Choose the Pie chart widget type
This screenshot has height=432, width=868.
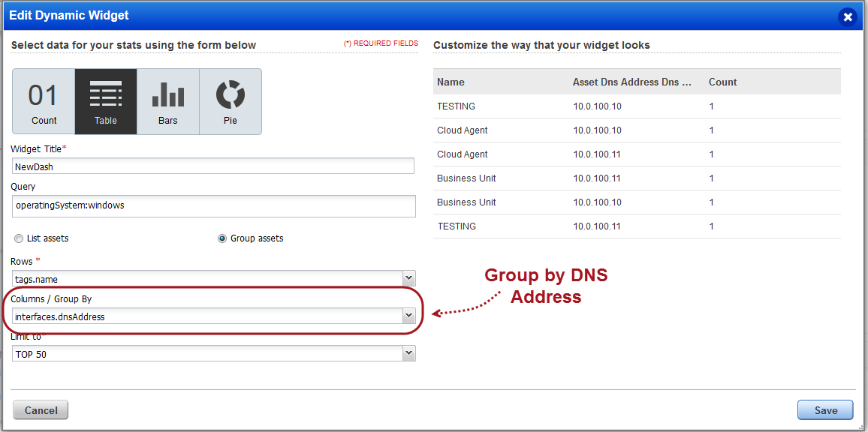tap(231, 102)
